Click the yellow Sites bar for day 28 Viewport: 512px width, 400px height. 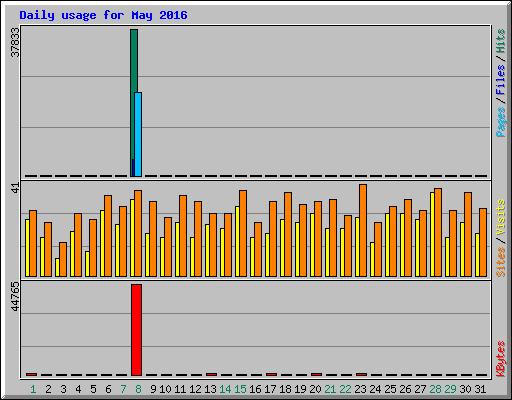(x=432, y=234)
